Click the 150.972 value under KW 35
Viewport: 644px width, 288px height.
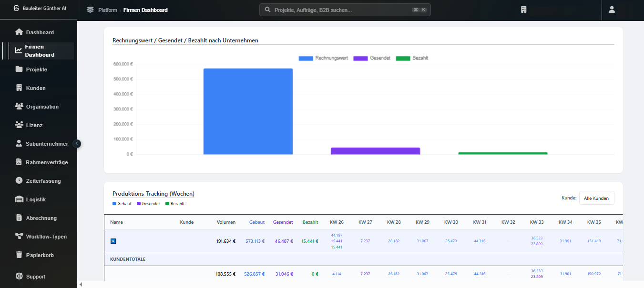(594, 274)
